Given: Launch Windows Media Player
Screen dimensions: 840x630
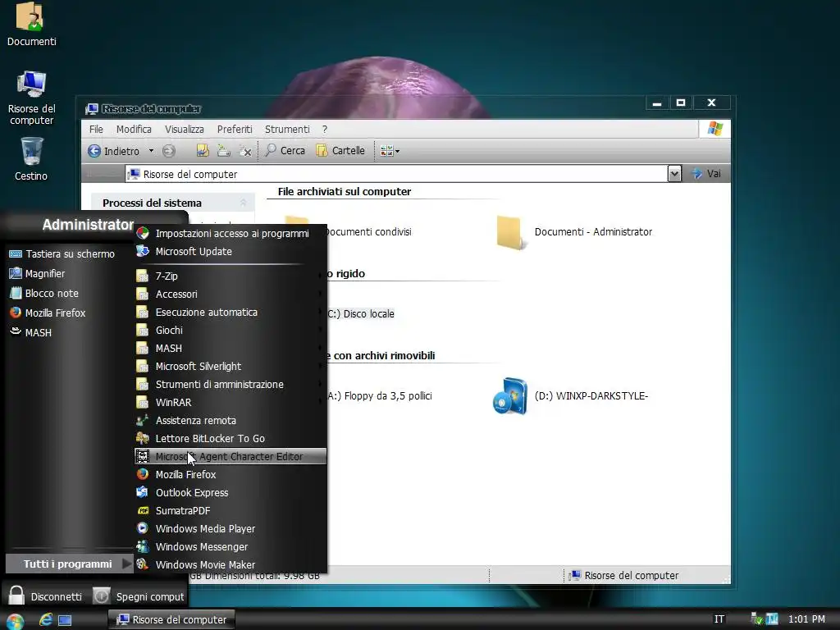Looking at the screenshot, I should pos(230,529).
